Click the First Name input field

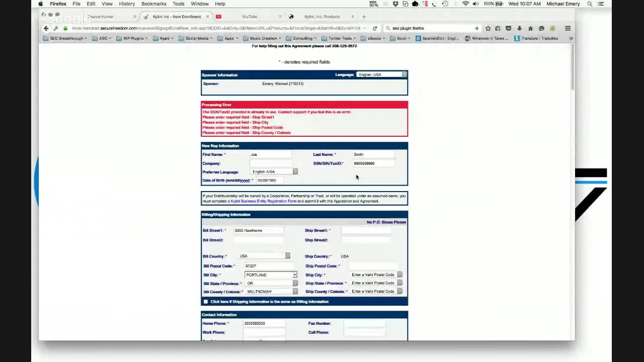coord(271,155)
